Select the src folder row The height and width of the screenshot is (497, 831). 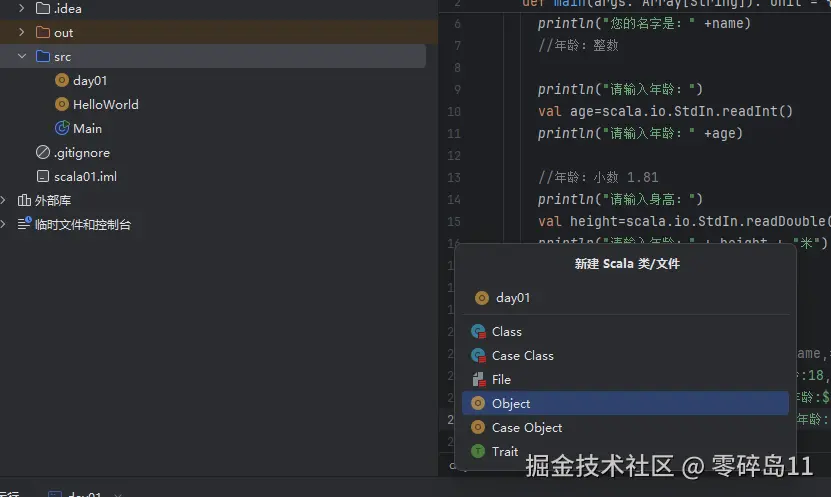tap(213, 56)
